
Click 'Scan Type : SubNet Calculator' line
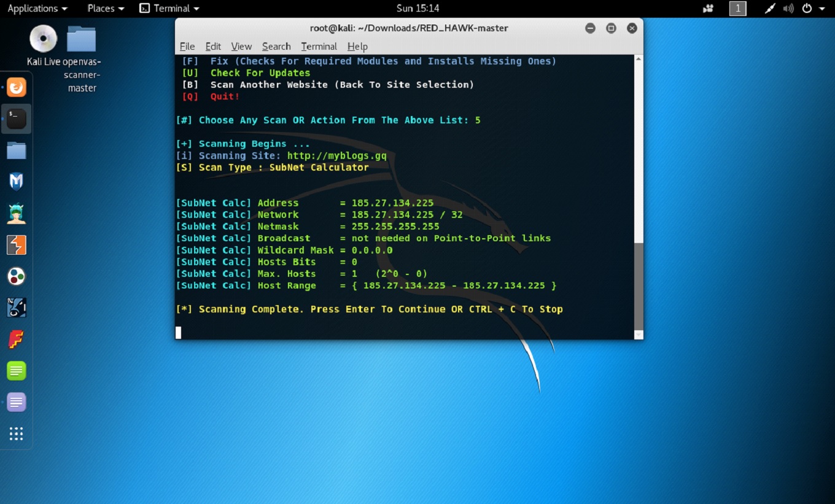tap(272, 168)
